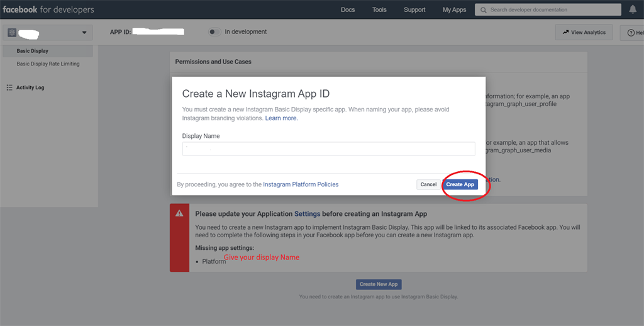Open the Learn more link

(281, 118)
